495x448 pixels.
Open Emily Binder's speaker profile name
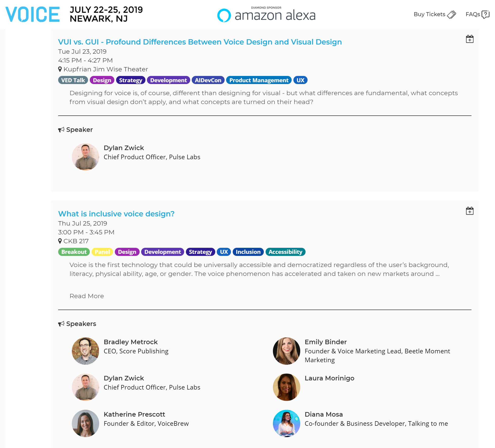[x=326, y=342]
